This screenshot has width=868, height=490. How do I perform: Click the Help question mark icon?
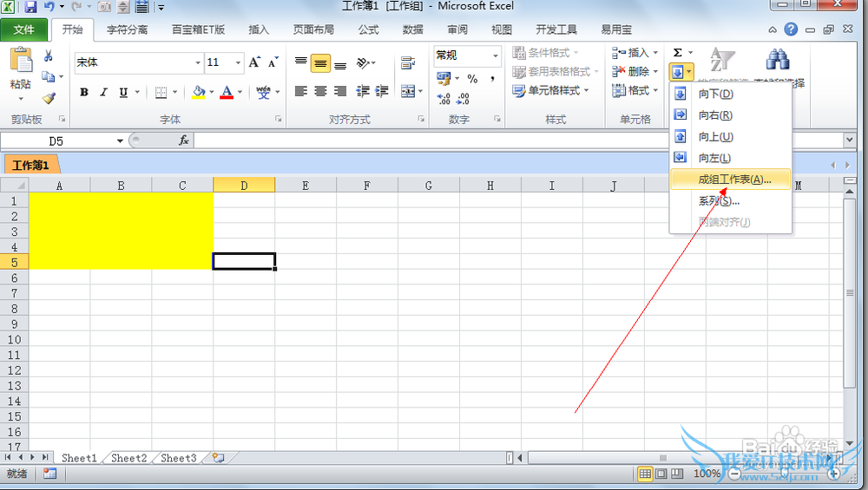(x=791, y=29)
